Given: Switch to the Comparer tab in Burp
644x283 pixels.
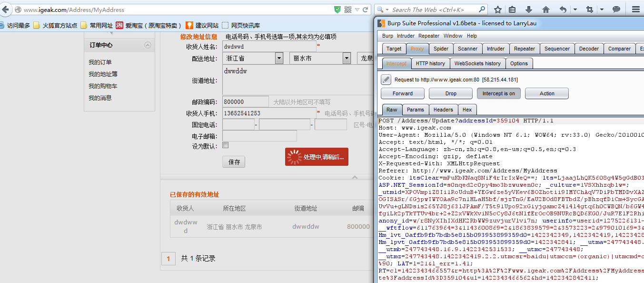Looking at the screenshot, I should pos(619,49).
